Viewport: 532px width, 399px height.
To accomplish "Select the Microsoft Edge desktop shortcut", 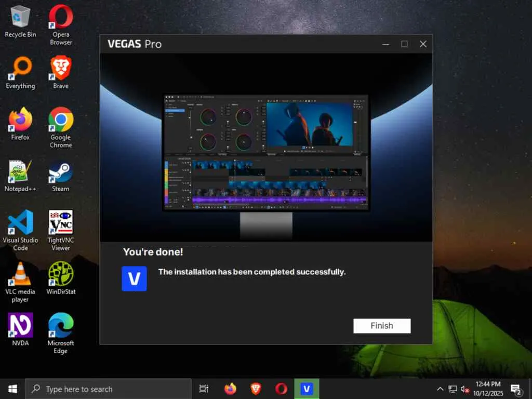I will 61,334.
